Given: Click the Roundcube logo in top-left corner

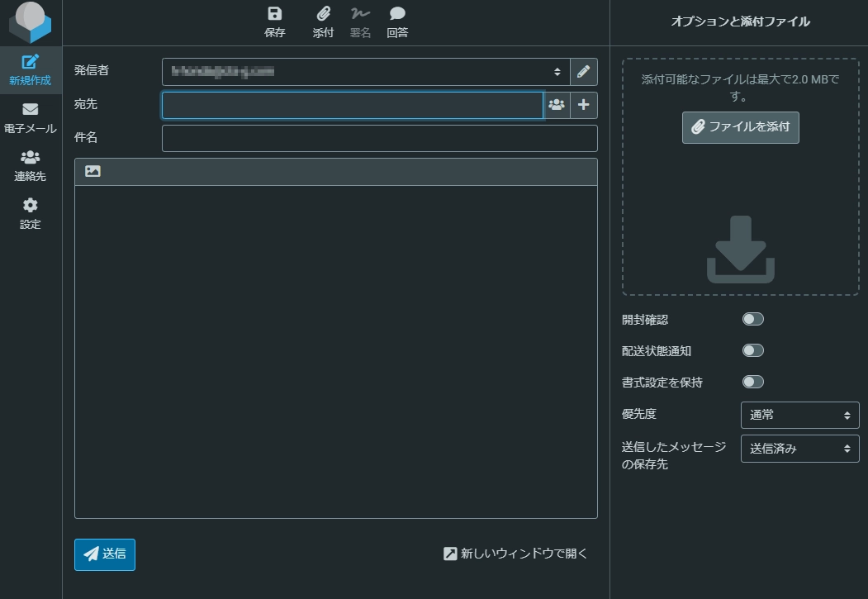Looking at the screenshot, I should point(31,23).
